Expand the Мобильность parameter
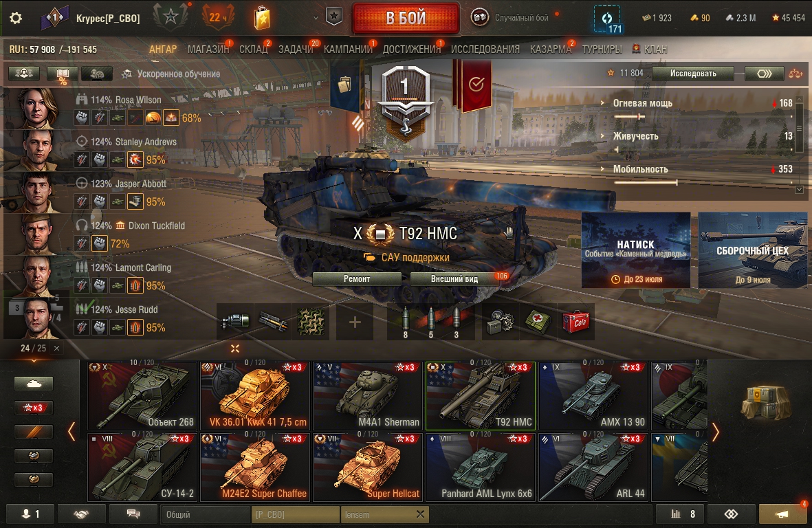The height and width of the screenshot is (528, 812). click(641, 169)
